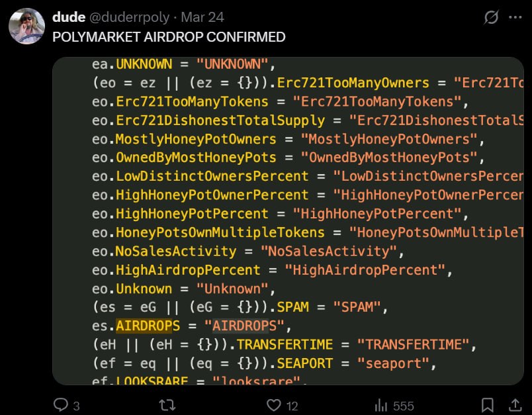View tweet analytics bar chart icon
The height and width of the screenshot is (415, 532).
click(x=380, y=405)
